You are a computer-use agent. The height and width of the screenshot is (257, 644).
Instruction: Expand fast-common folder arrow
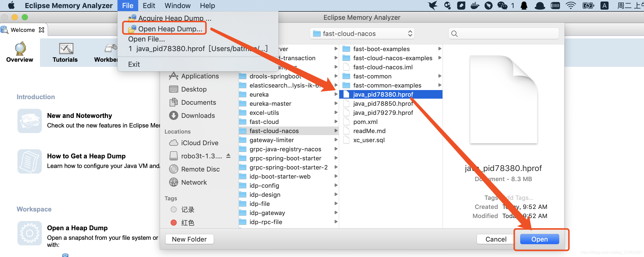[x=440, y=76]
